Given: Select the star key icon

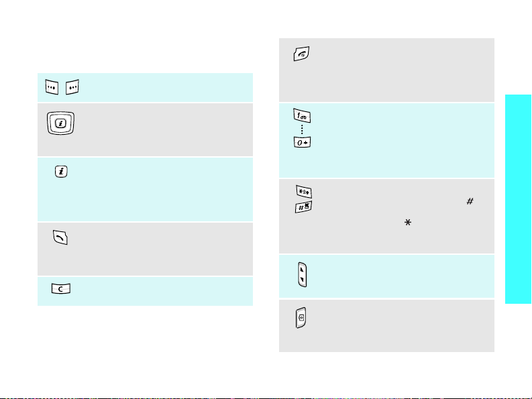Looking at the screenshot, I should tap(304, 192).
